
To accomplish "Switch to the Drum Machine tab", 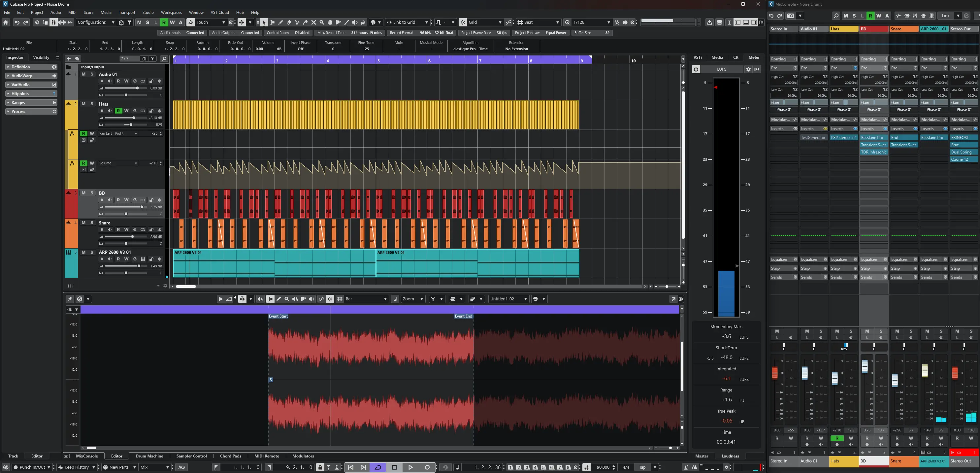I will (x=149, y=456).
